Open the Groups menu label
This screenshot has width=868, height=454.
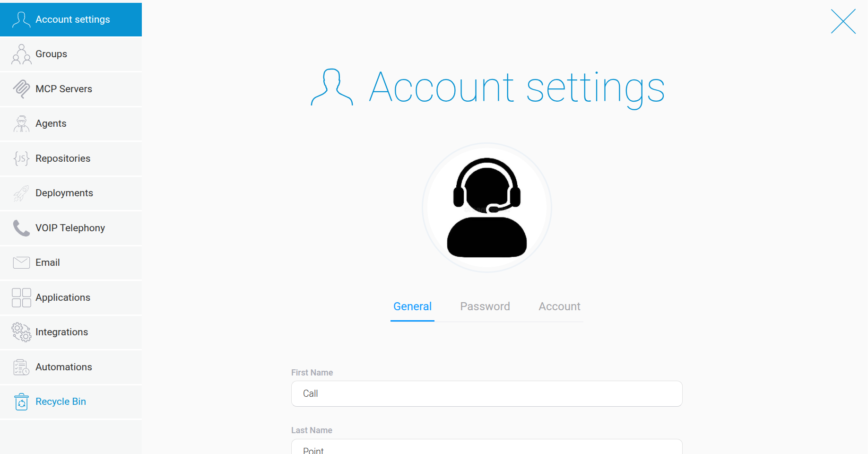tap(51, 54)
